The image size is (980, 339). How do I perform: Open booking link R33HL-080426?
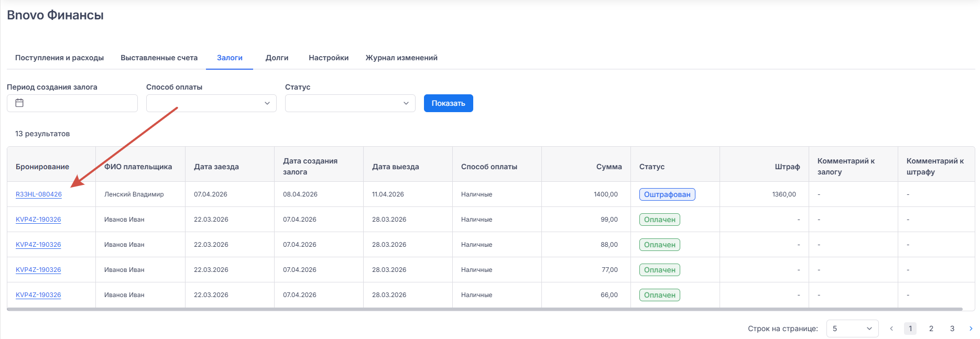click(x=39, y=194)
